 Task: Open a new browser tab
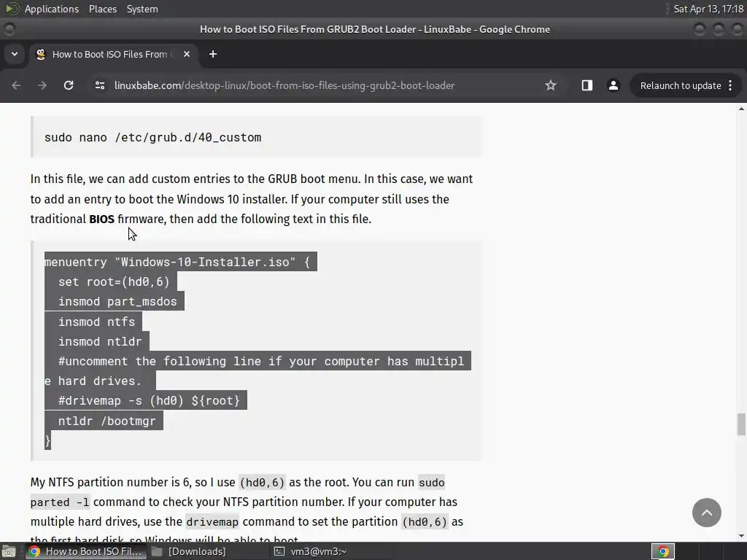(213, 54)
